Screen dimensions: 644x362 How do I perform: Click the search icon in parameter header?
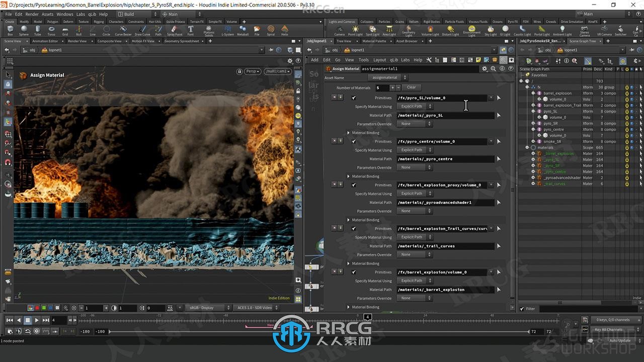click(493, 68)
